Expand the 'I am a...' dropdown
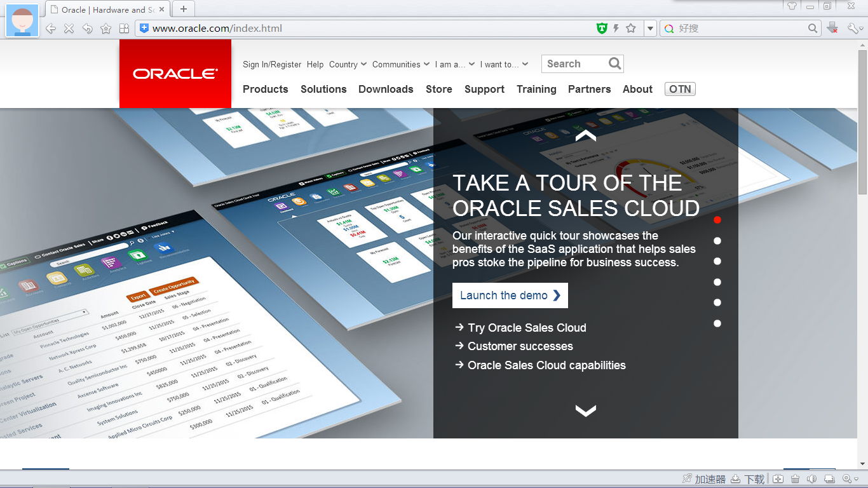This screenshot has width=868, height=488. click(454, 64)
